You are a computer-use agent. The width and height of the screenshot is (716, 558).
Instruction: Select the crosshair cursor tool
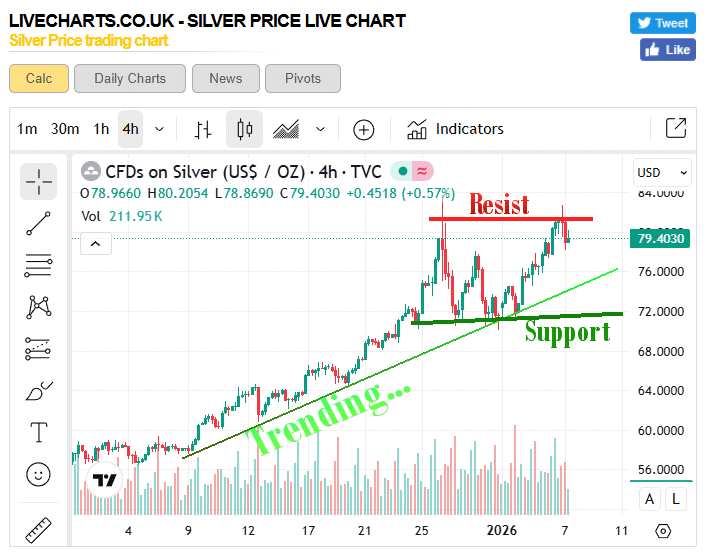pos(39,181)
